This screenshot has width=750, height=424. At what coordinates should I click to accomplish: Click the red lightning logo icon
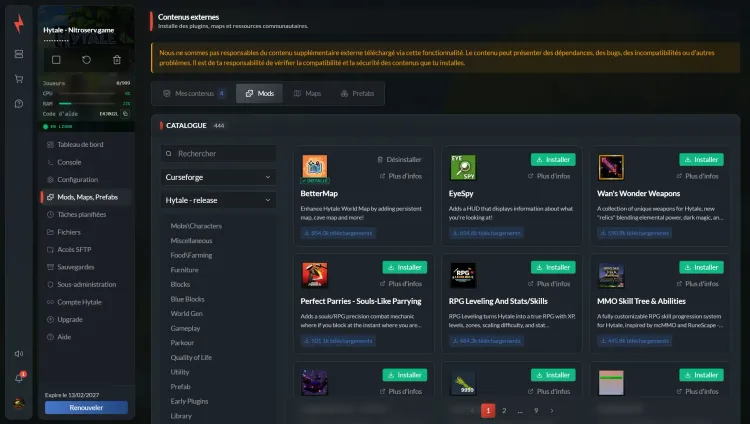point(19,23)
